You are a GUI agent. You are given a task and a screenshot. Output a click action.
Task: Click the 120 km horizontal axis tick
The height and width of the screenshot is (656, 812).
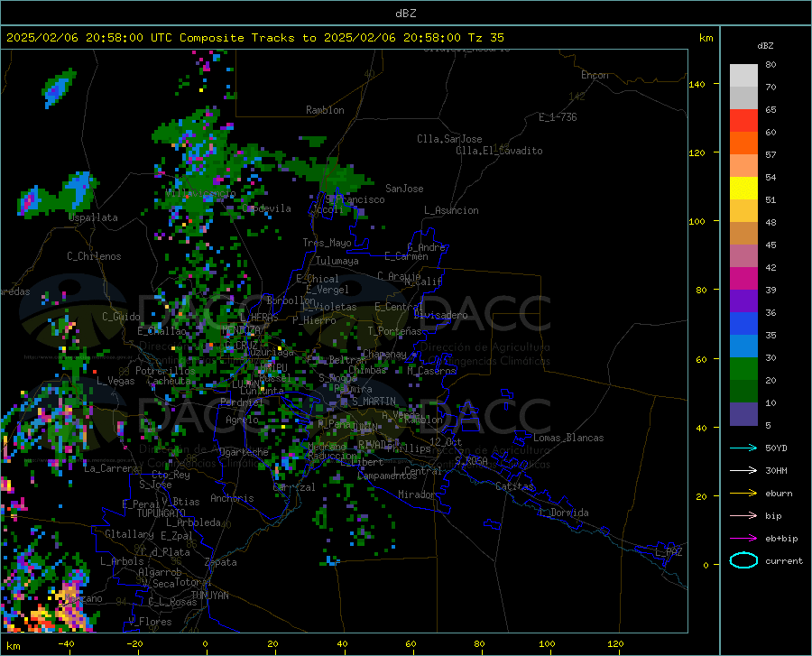[615, 644]
